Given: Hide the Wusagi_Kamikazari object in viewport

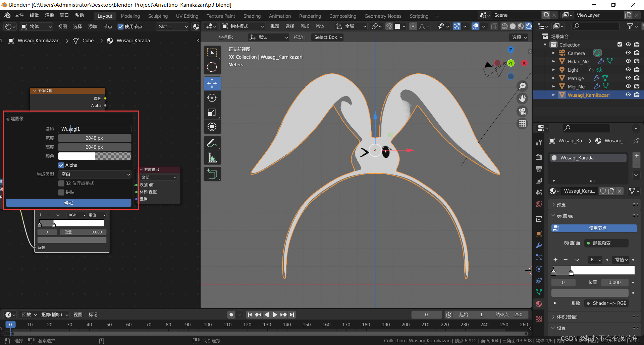Looking at the screenshot, I should tap(628, 95).
